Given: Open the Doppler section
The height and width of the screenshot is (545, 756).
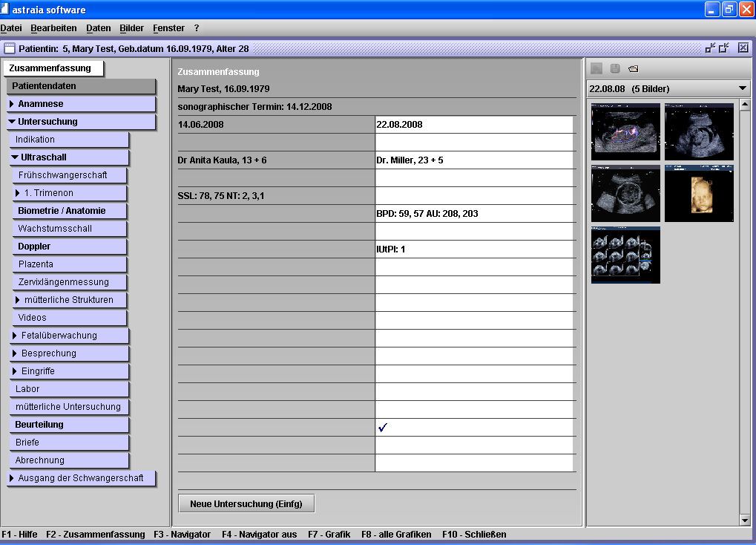Looking at the screenshot, I should 34,247.
